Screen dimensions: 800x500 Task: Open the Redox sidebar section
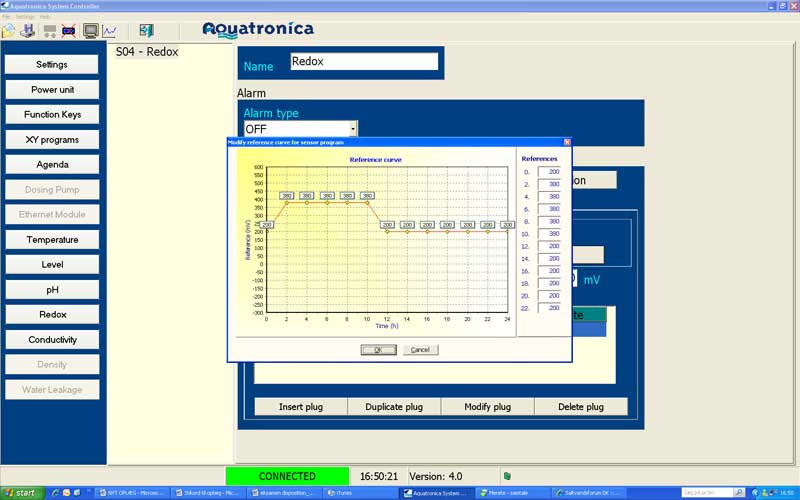click(x=52, y=314)
